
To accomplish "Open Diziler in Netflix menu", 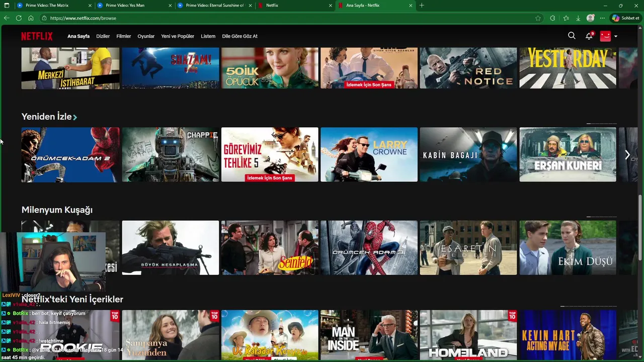I will pos(103,36).
